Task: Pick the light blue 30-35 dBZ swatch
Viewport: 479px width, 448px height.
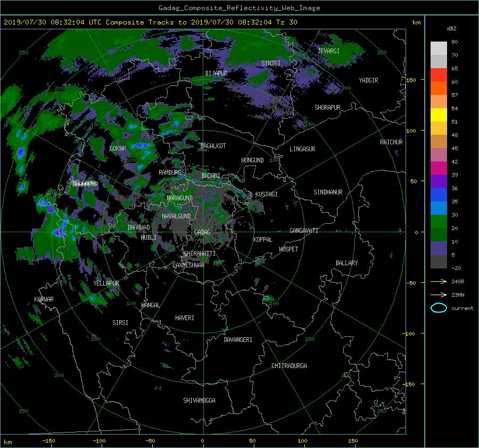Action: click(x=439, y=208)
